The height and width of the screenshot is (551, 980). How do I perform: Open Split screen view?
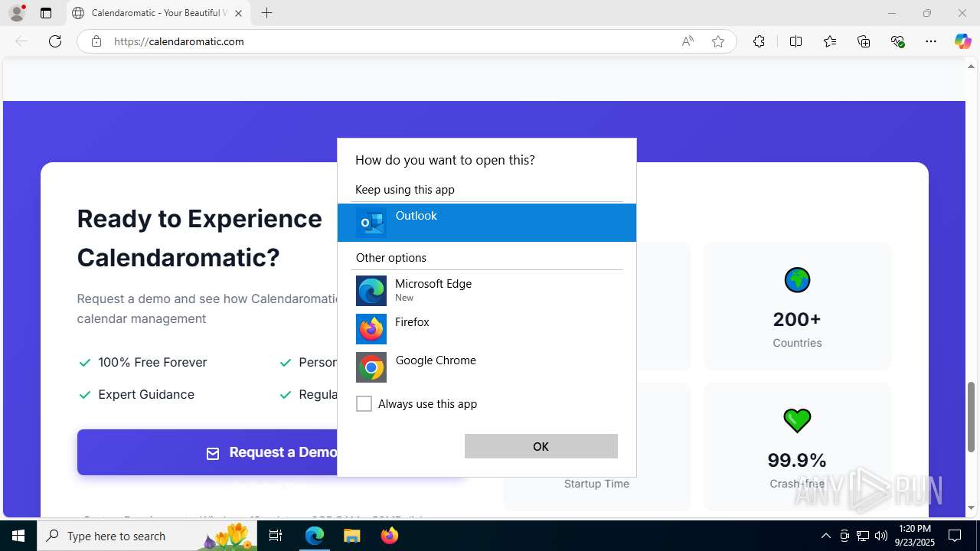click(796, 41)
